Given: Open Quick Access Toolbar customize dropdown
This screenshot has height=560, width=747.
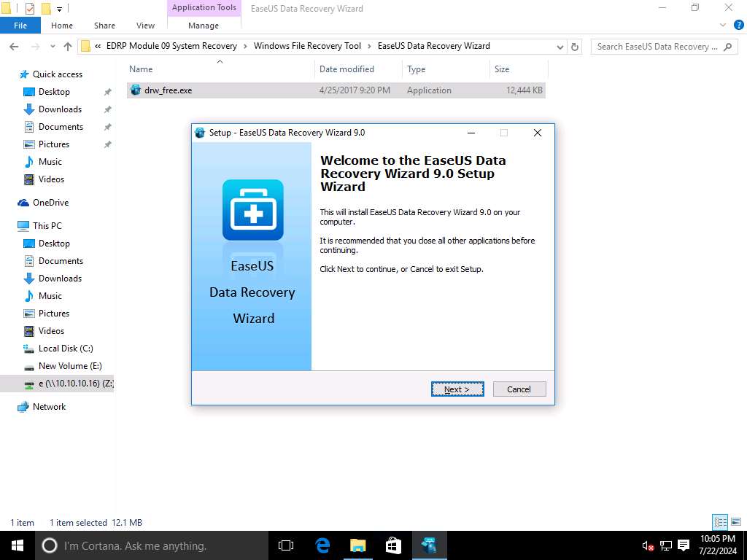Looking at the screenshot, I should 60,9.
